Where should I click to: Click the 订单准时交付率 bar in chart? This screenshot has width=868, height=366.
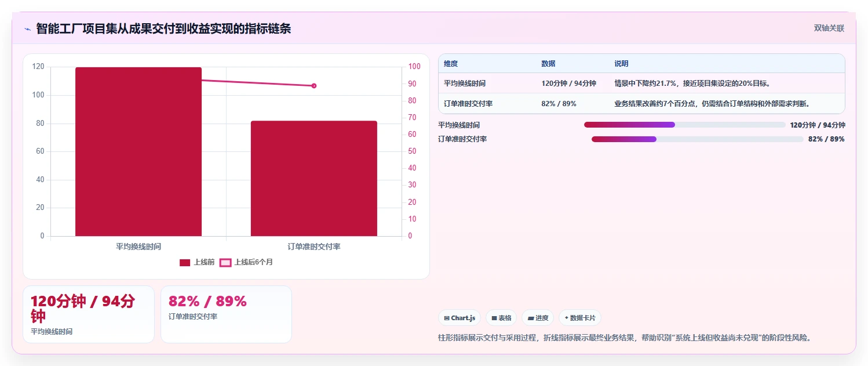[x=314, y=179]
